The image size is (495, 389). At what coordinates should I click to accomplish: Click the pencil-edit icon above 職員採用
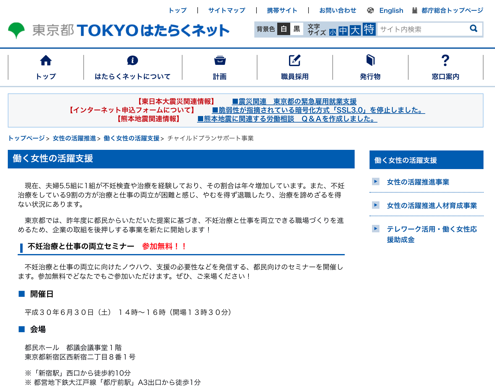pos(295,60)
